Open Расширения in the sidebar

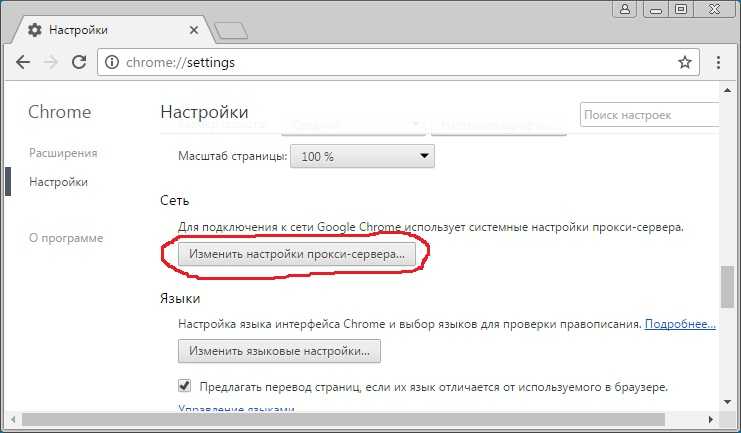63,153
